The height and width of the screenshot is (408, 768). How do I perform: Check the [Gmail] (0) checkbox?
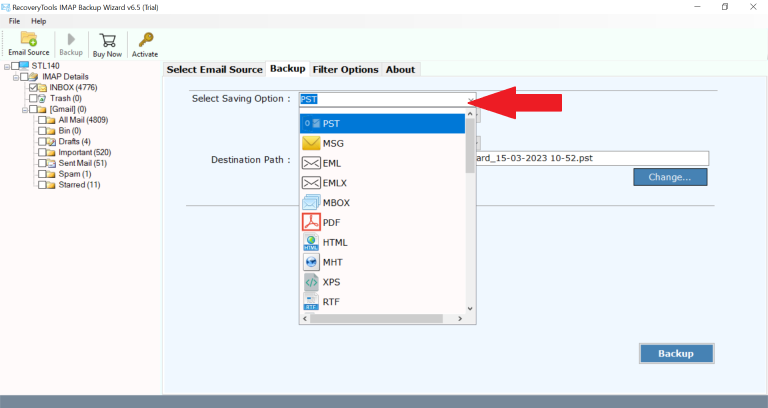click(33, 109)
